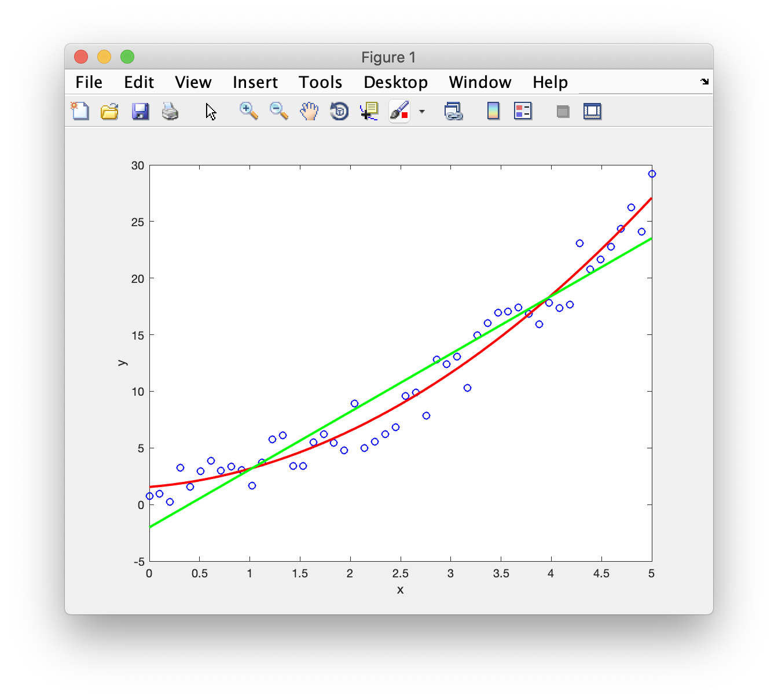Click the y-axis tick label 25
Viewport: 778px width, 700px height.
(138, 222)
